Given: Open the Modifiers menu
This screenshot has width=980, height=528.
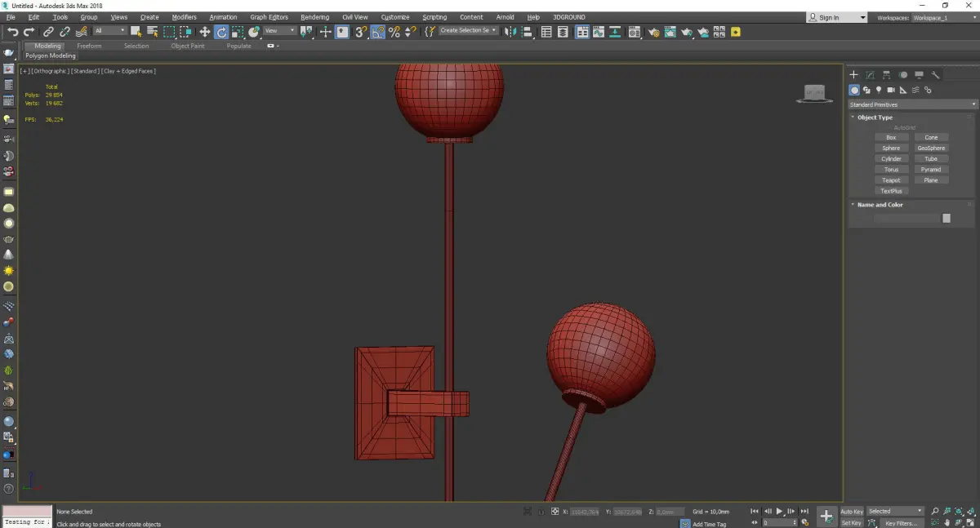Looking at the screenshot, I should pos(184,17).
